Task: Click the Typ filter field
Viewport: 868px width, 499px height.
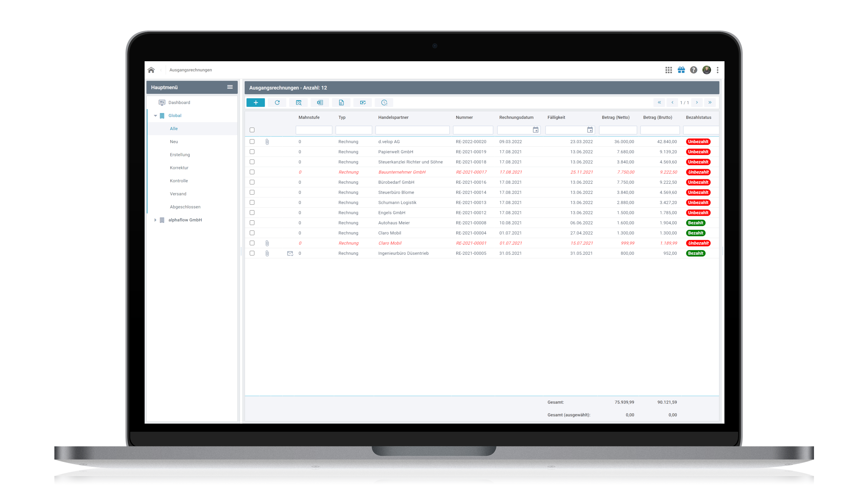Action: 354,130
